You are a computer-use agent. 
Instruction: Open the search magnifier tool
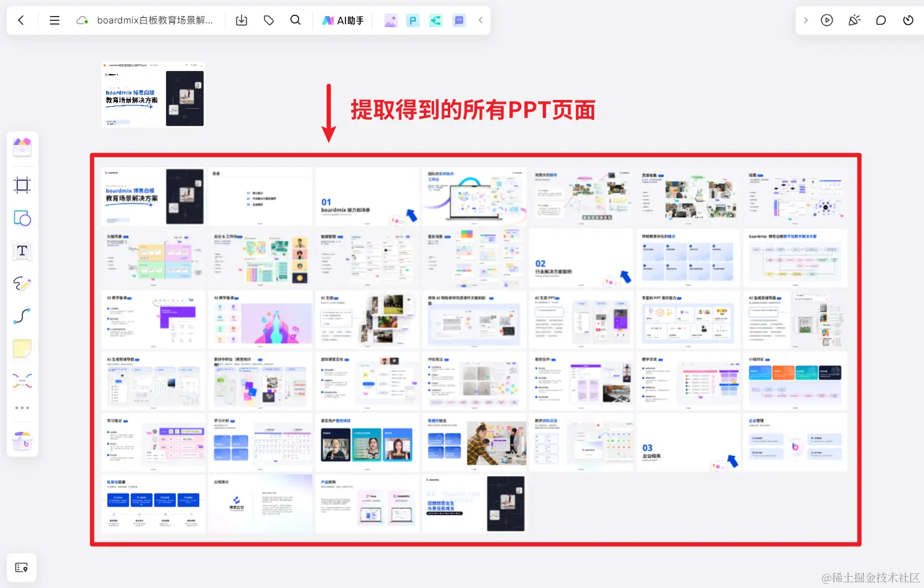295,20
